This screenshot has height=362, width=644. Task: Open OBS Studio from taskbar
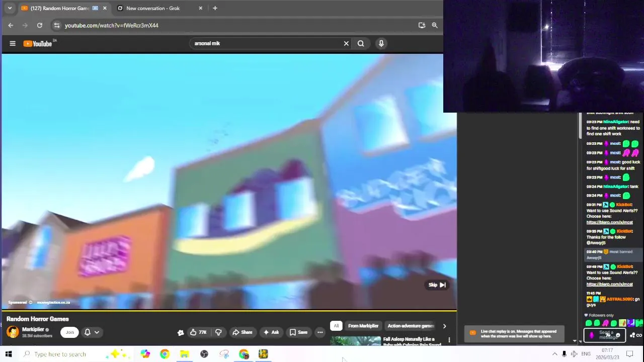click(x=204, y=354)
